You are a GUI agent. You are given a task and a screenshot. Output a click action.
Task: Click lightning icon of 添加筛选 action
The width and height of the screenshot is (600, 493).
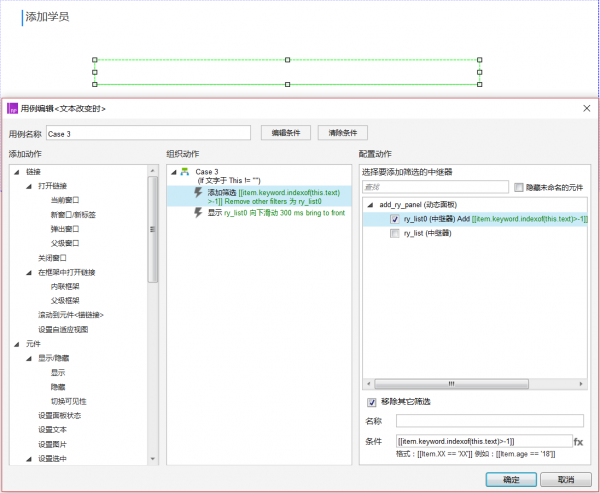[198, 193]
